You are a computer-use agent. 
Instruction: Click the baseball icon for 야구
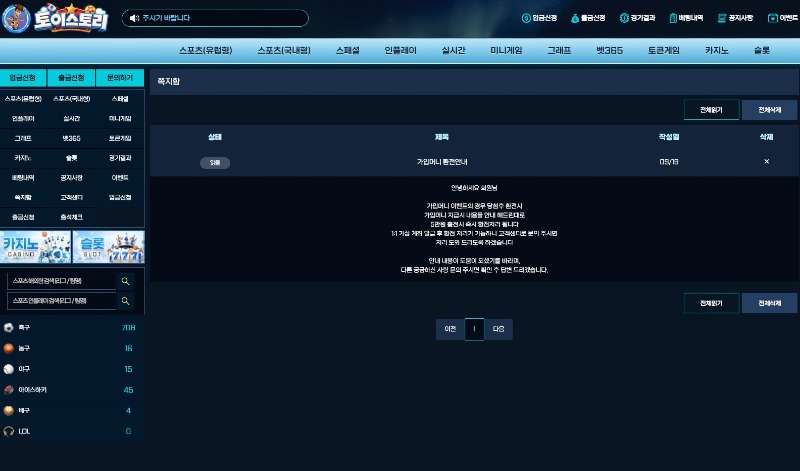point(9,369)
